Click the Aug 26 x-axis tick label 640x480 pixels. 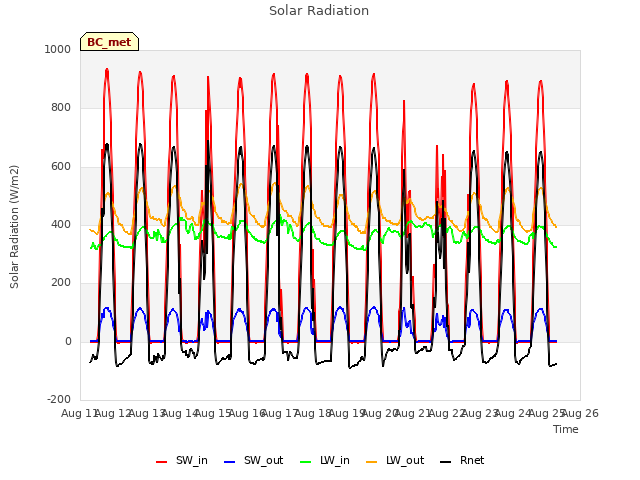pos(580,413)
